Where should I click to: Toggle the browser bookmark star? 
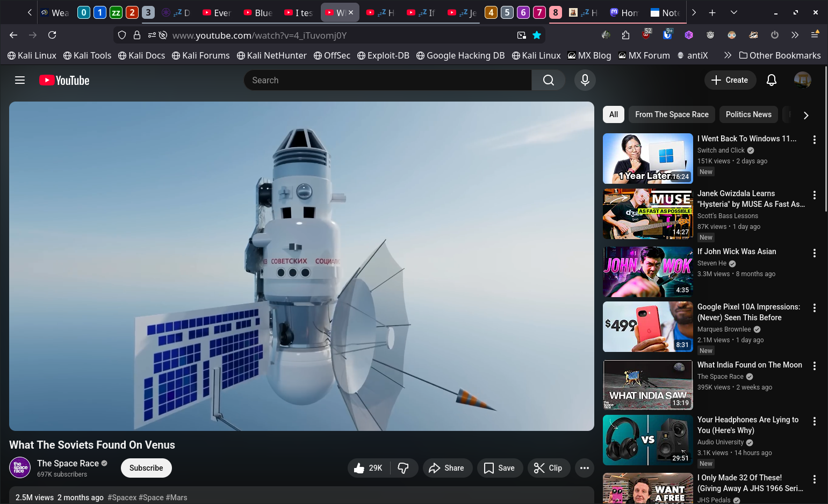536,35
